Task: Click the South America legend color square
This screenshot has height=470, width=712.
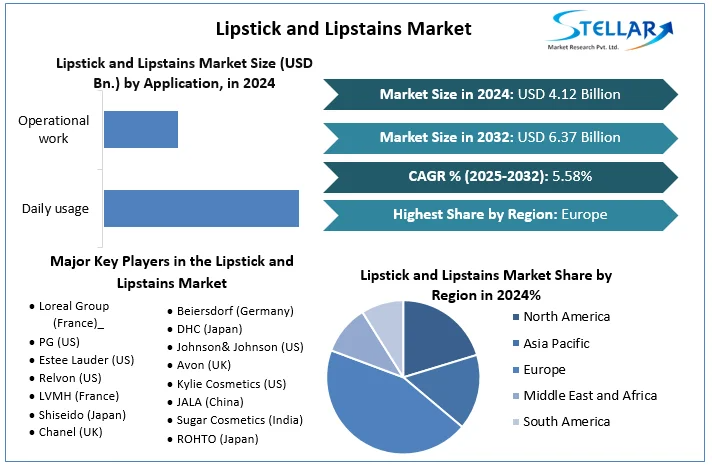Action: point(516,421)
